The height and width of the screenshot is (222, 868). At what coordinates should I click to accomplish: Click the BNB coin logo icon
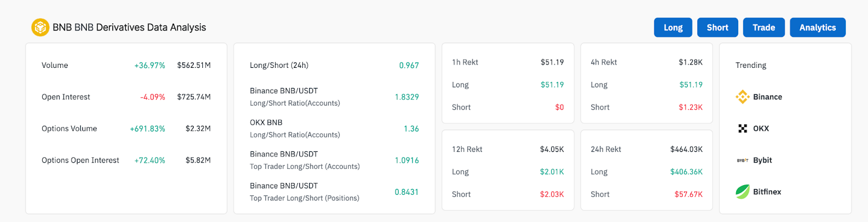(x=40, y=27)
